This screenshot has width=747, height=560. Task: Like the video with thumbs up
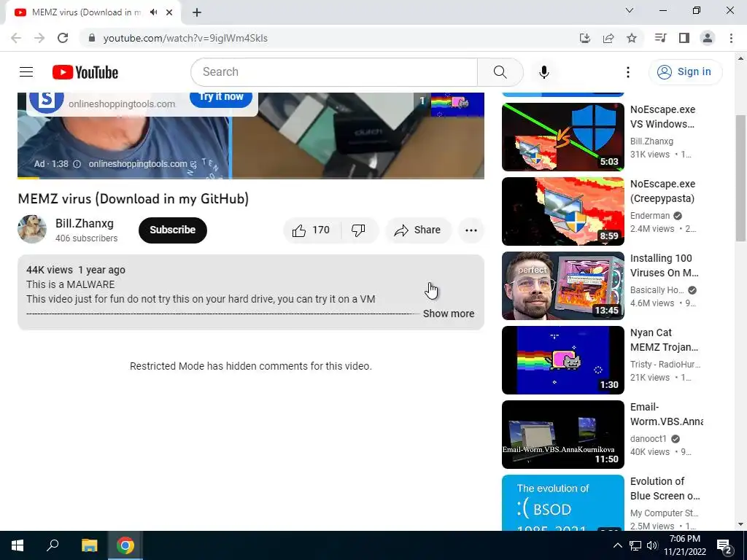tap(311, 230)
